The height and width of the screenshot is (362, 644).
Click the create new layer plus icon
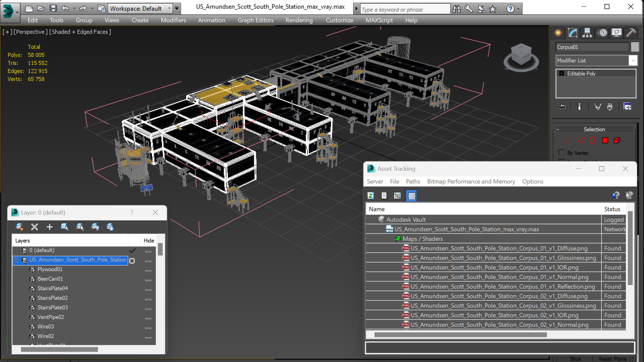coord(50,227)
